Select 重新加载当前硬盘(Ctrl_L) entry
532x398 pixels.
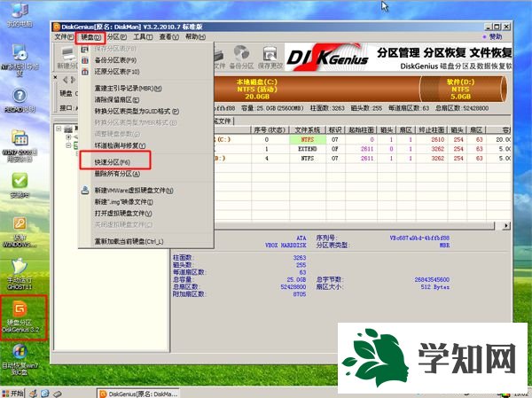coord(129,242)
